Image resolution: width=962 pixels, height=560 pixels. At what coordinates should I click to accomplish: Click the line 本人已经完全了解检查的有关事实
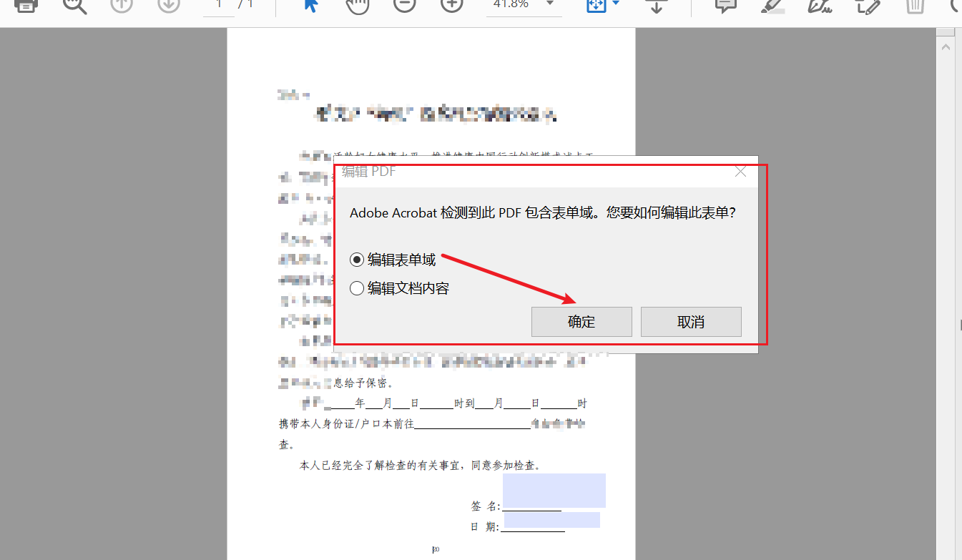(x=420, y=465)
